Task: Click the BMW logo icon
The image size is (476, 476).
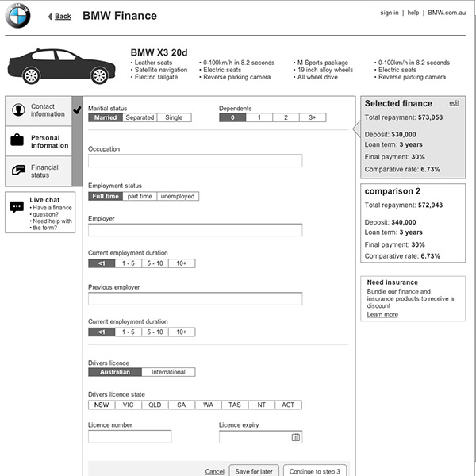Action: 17,16
